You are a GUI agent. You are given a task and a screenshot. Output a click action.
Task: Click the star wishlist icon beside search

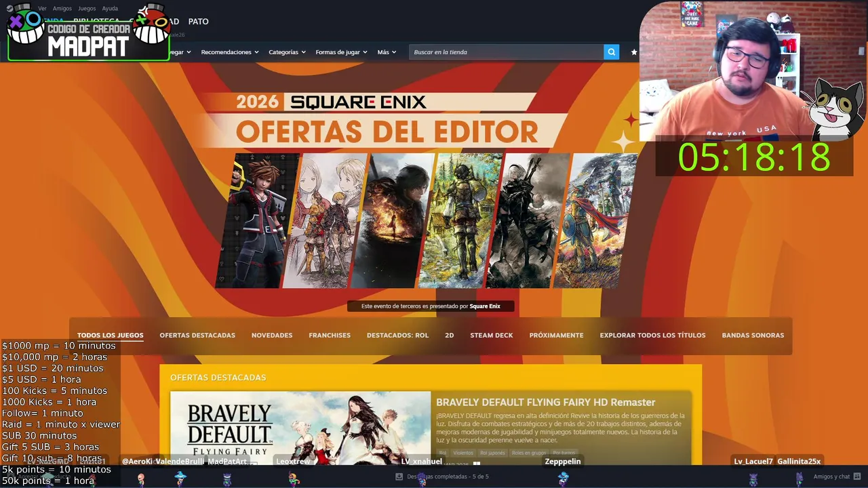point(634,52)
